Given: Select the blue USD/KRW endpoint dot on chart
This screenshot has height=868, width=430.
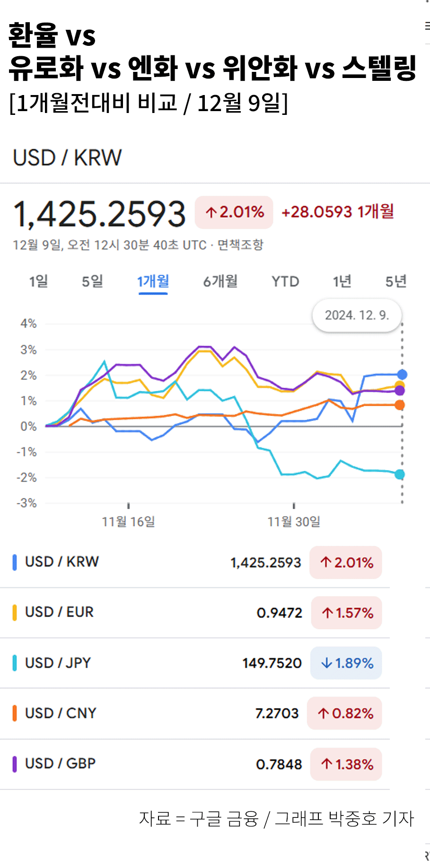Looking at the screenshot, I should [402, 374].
